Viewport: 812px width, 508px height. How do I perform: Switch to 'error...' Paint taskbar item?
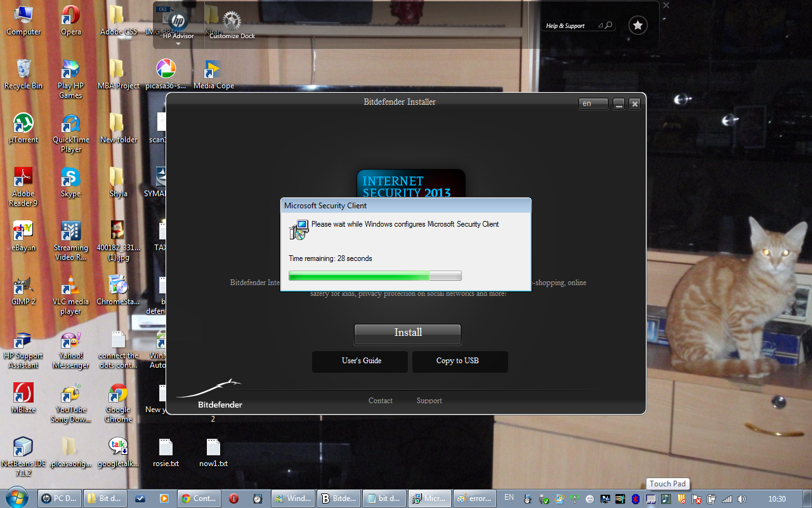pos(475,498)
